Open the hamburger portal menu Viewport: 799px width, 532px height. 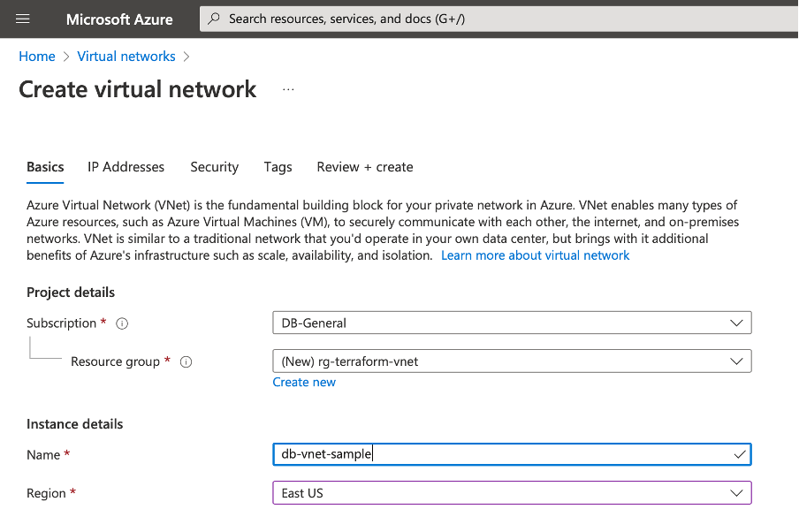23,19
